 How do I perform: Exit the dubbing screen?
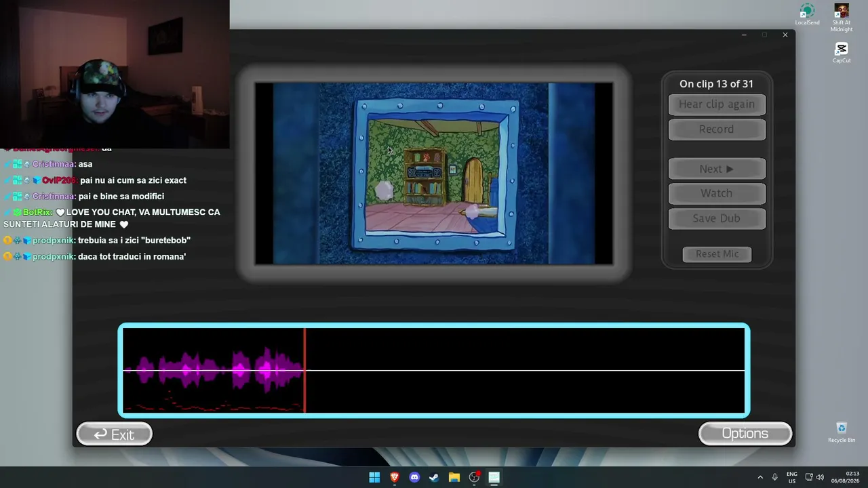point(114,434)
